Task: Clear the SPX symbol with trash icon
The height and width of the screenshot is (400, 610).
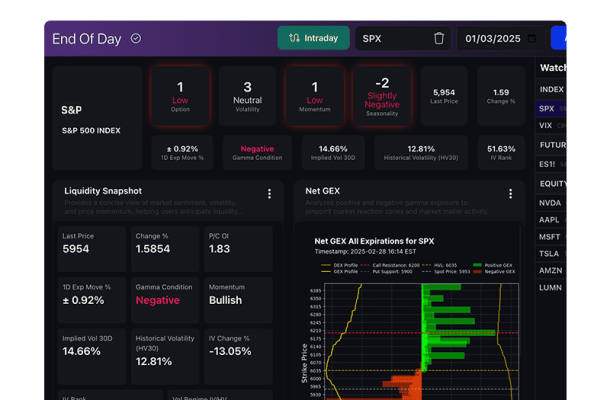Action: coord(439,39)
